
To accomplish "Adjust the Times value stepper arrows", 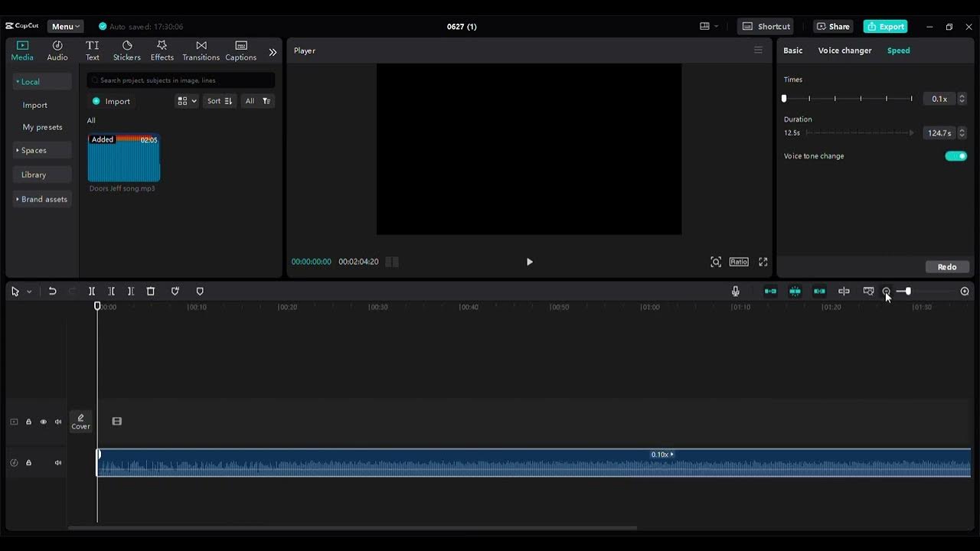I will click(x=962, y=99).
